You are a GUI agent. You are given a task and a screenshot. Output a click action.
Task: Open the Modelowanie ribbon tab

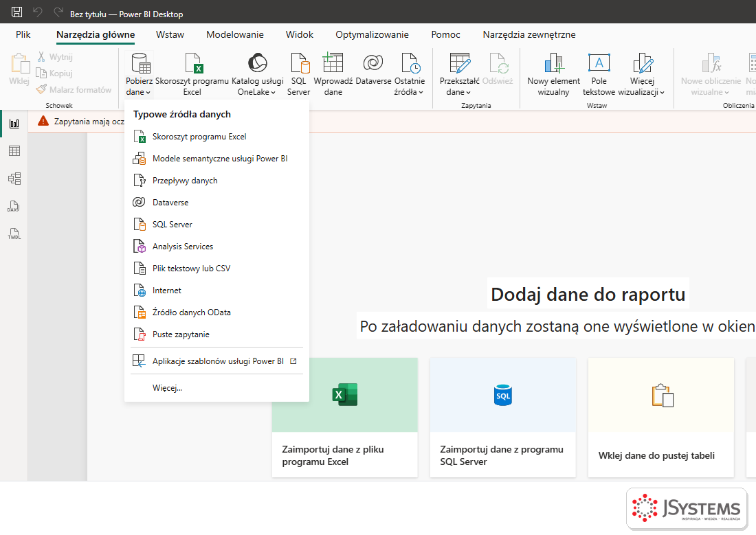point(235,35)
